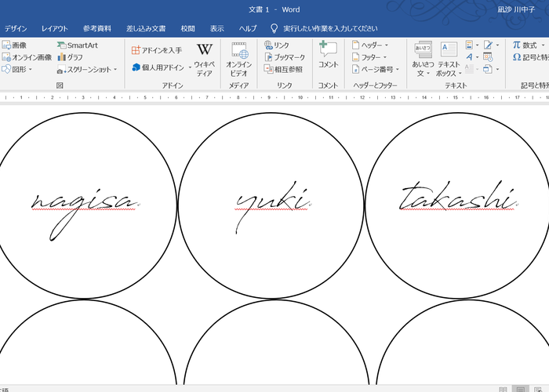549x392 pixels.
Task: Open オンライン画像 online pictures
Action: point(27,57)
